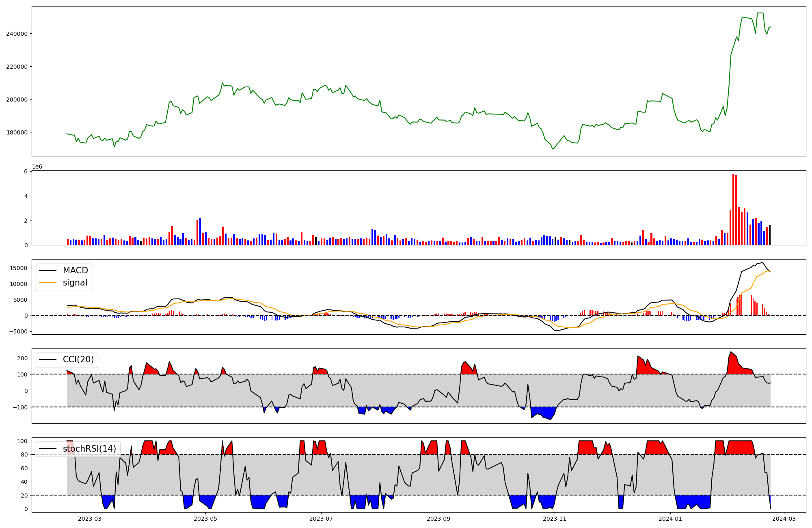Click the stochRSI(14) legend label

click(x=89, y=449)
